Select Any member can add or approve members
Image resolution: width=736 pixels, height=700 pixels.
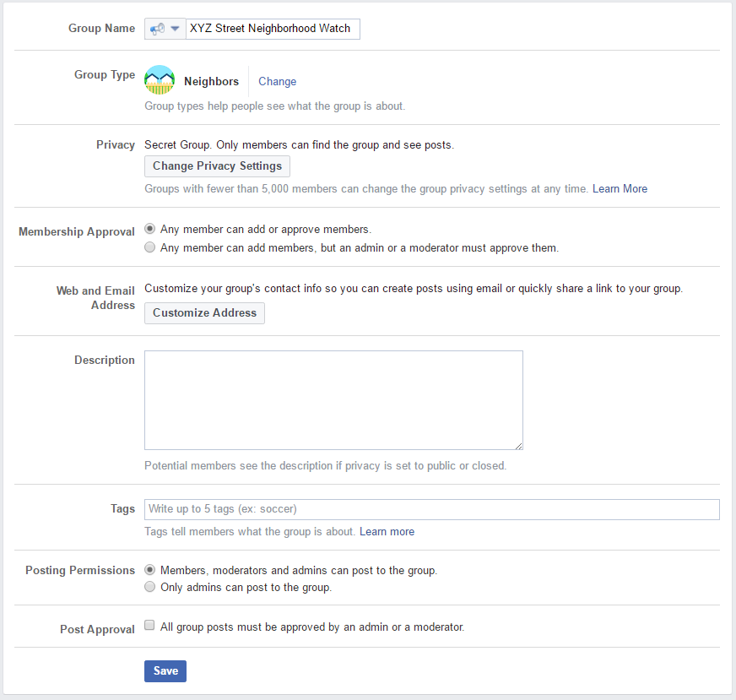pos(149,229)
